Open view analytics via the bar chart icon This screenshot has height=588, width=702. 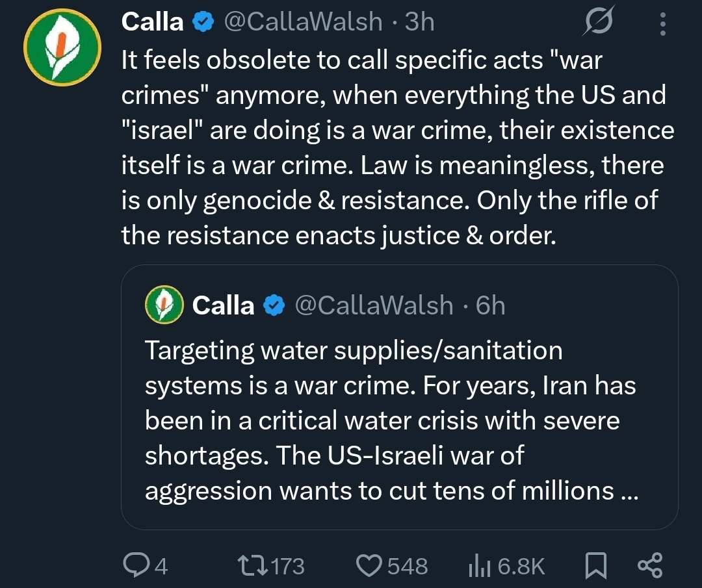click(479, 565)
